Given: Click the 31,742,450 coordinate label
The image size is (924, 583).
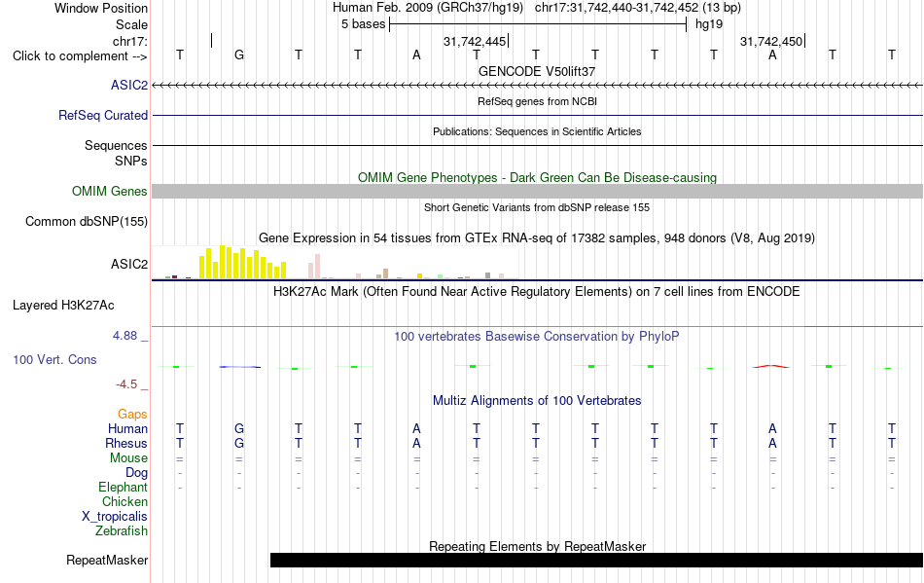Looking at the screenshot, I should 771,41.
